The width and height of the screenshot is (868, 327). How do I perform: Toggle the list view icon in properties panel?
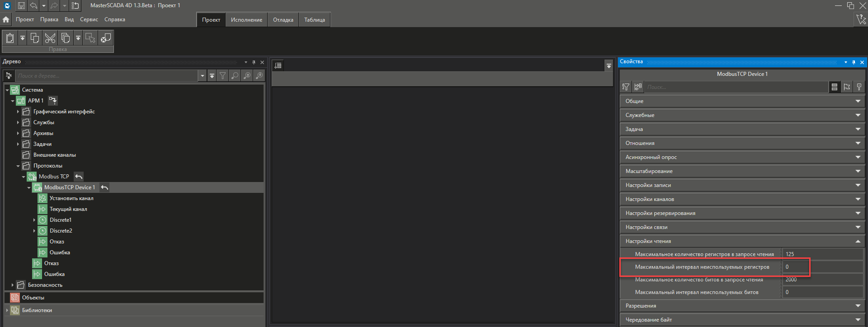pos(835,87)
